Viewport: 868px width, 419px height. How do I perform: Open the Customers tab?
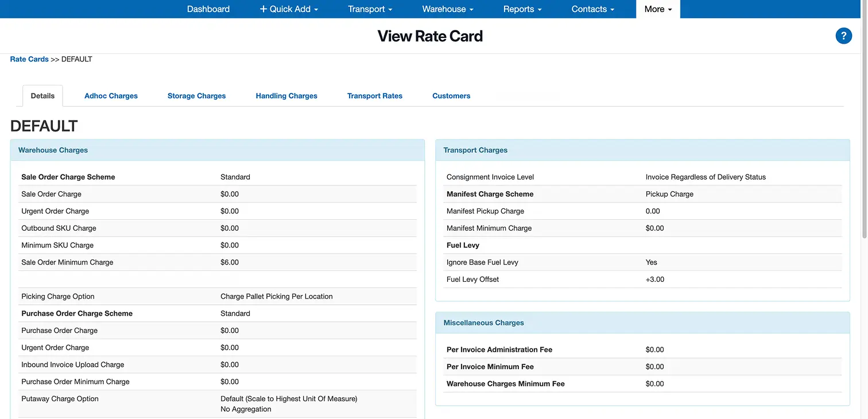[451, 96]
